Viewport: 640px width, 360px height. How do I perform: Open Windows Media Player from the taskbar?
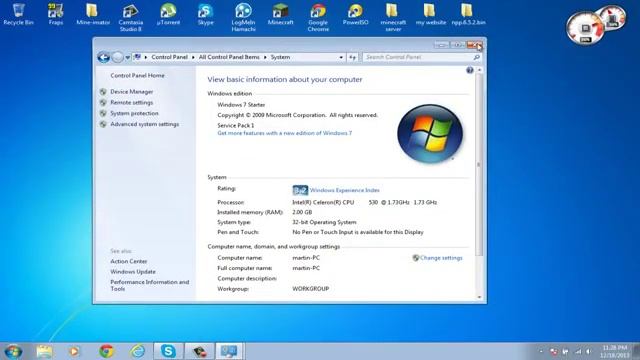click(x=75, y=351)
